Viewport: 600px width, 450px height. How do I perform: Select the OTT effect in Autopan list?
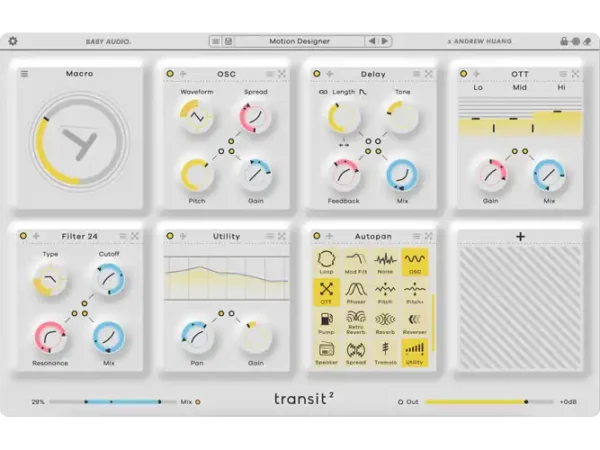point(326,292)
